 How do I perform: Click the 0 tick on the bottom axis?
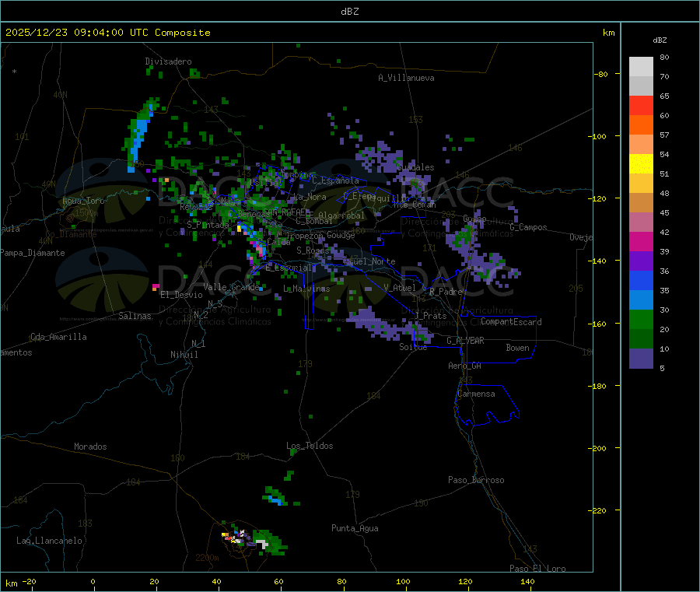click(93, 581)
